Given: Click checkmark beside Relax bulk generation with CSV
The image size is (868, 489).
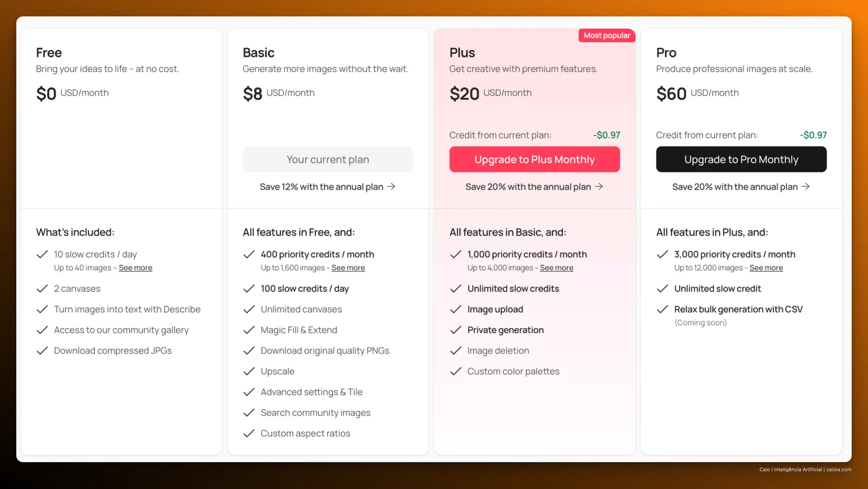Looking at the screenshot, I should pyautogui.click(x=662, y=309).
